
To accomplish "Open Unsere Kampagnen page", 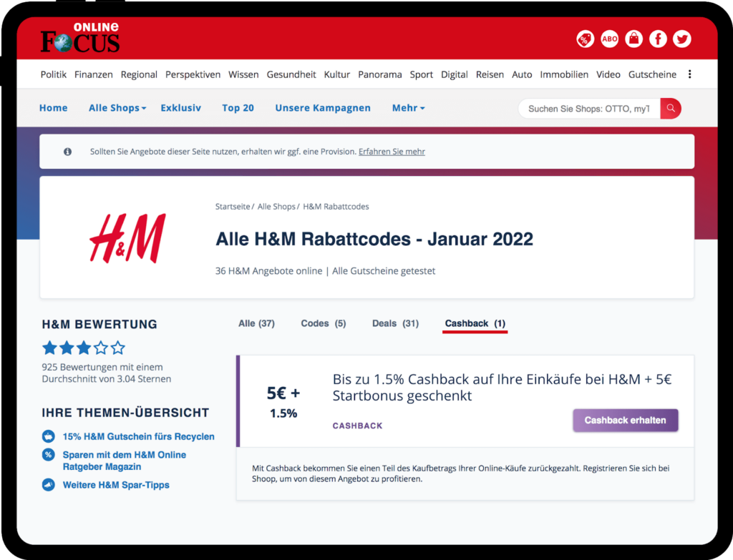I will tap(323, 108).
